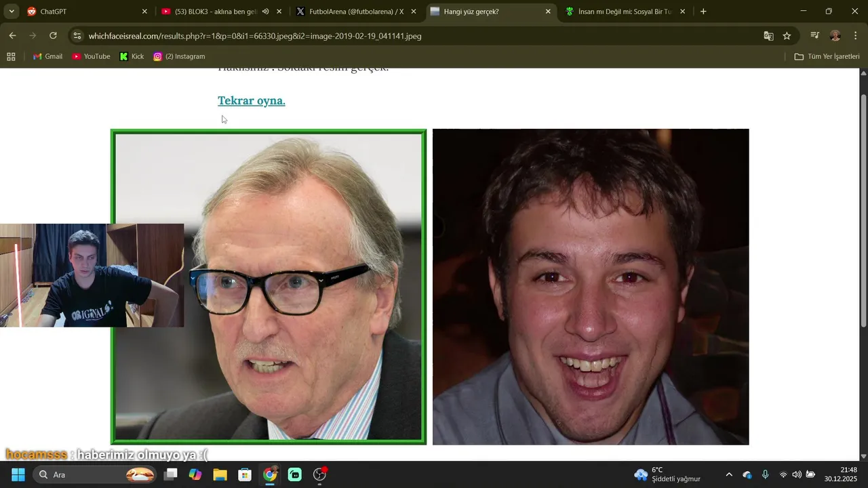Close the ChatGPT tab

pos(144,12)
